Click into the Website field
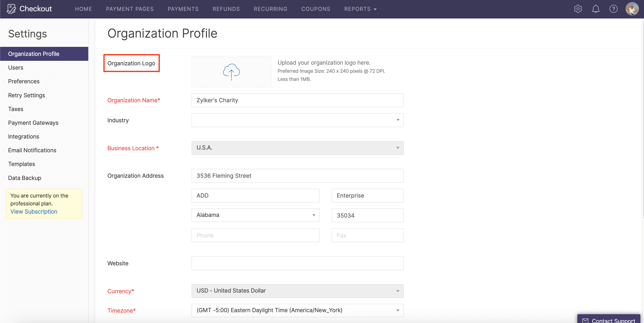This screenshot has height=323, width=644. [x=297, y=263]
